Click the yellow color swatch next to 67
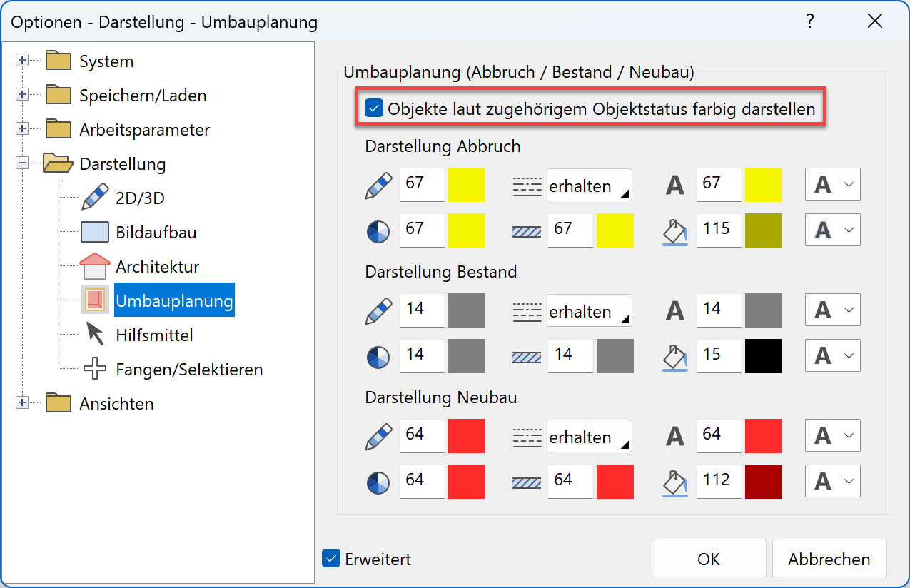This screenshot has width=910, height=588. pyautogui.click(x=466, y=184)
